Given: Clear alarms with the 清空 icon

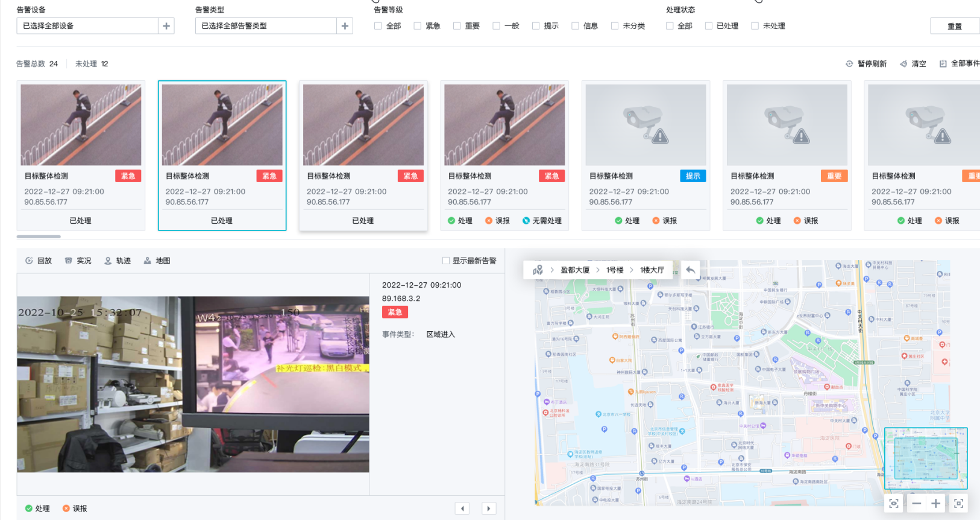Looking at the screenshot, I should coord(903,64).
